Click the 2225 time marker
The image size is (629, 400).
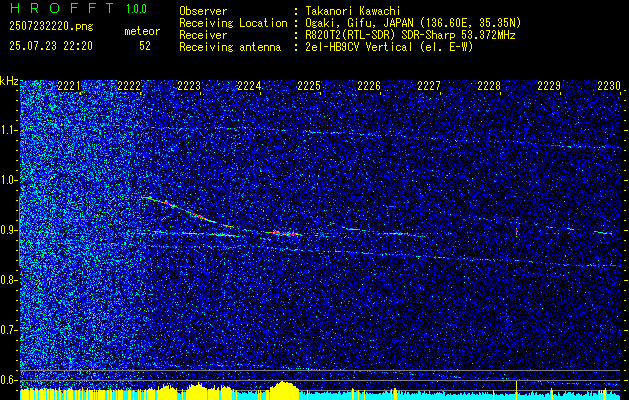309,86
